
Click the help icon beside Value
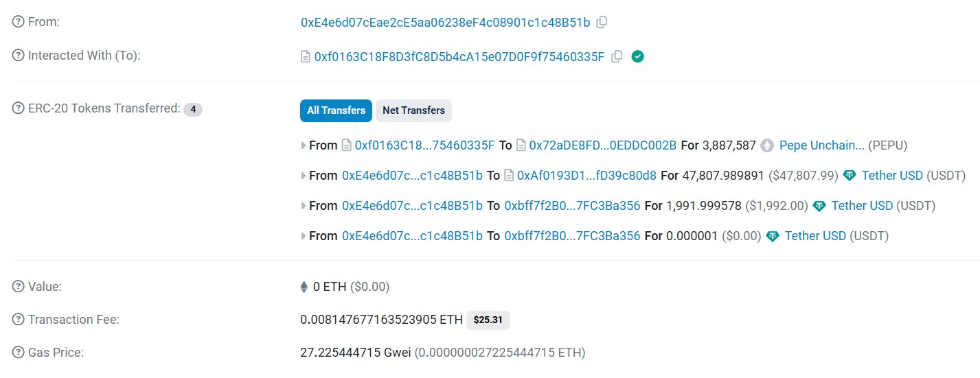pyautogui.click(x=19, y=287)
